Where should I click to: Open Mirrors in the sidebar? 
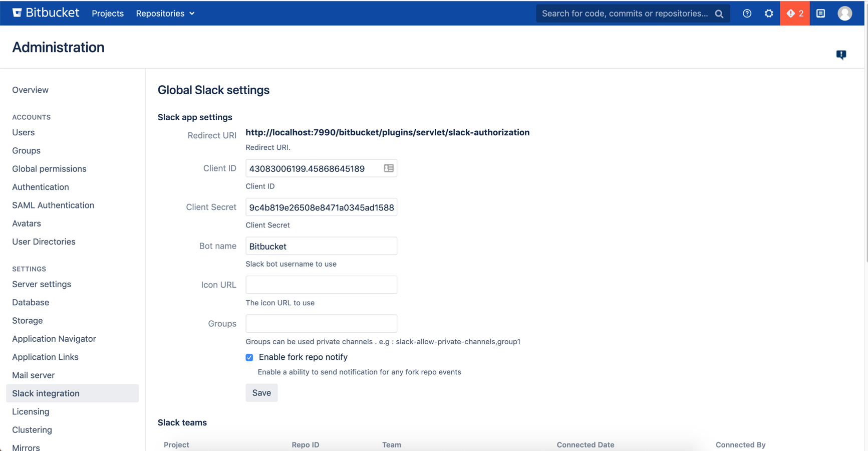tap(26, 447)
